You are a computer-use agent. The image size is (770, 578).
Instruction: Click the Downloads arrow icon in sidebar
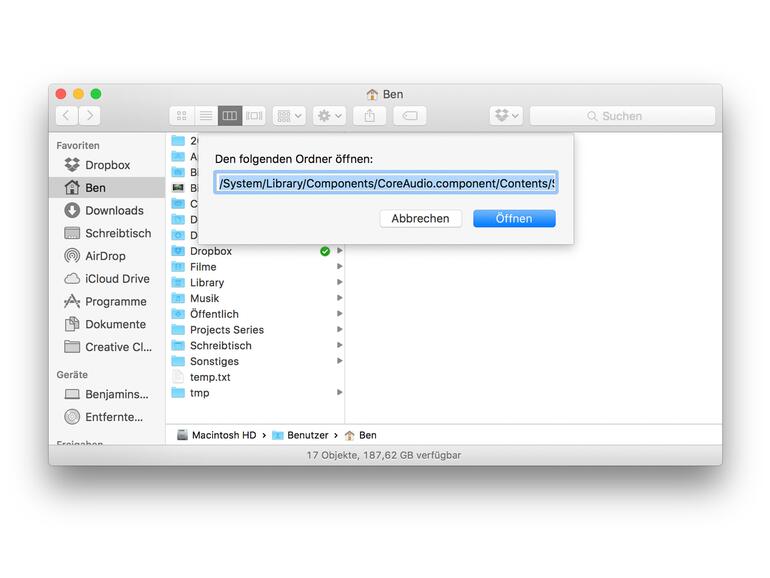tap(72, 210)
